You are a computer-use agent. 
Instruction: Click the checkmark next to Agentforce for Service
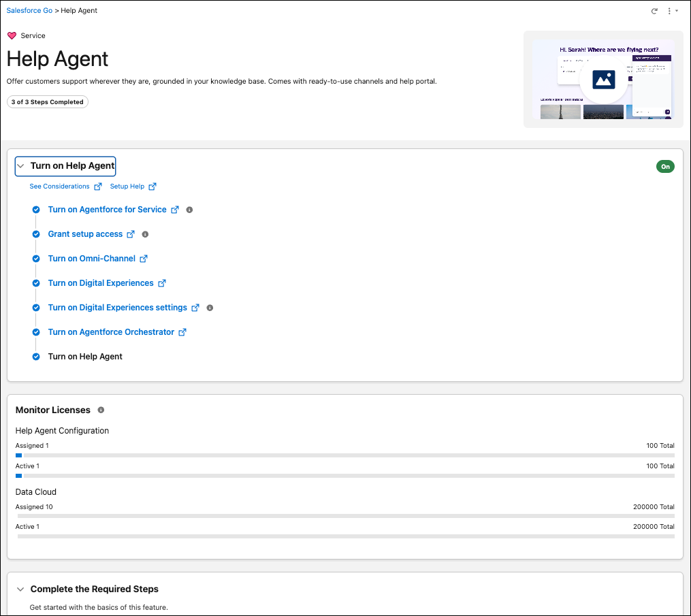pyautogui.click(x=36, y=210)
